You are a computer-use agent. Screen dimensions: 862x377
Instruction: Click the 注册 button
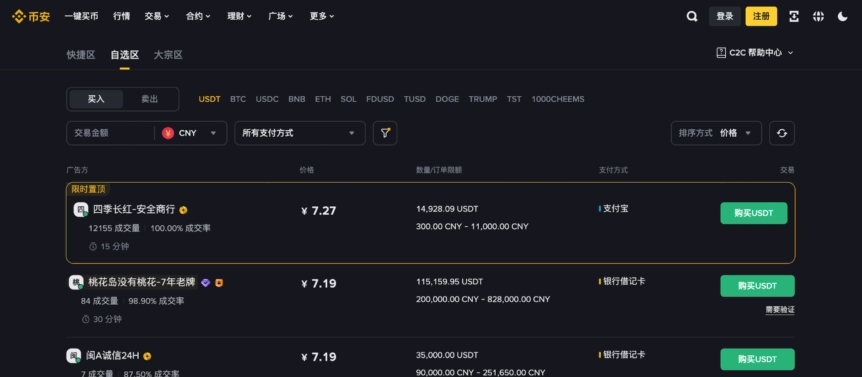pos(761,16)
